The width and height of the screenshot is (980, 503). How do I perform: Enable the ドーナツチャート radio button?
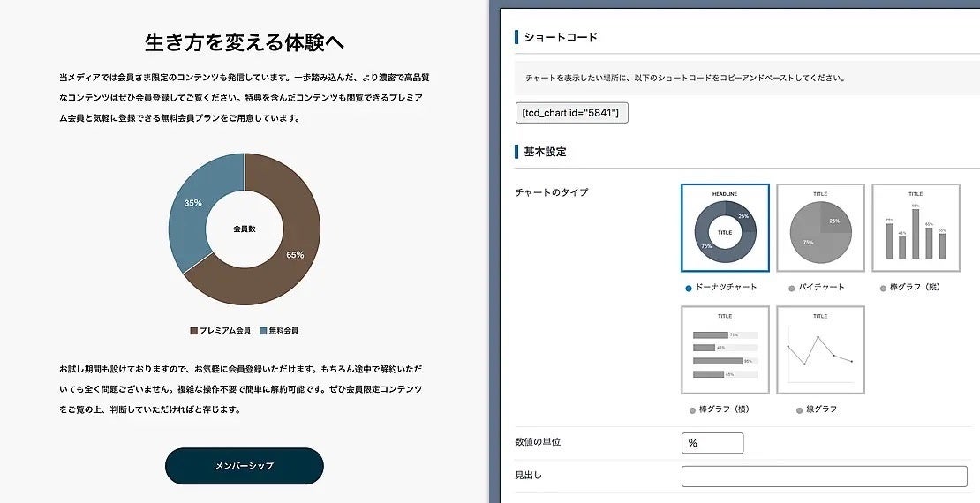689,288
